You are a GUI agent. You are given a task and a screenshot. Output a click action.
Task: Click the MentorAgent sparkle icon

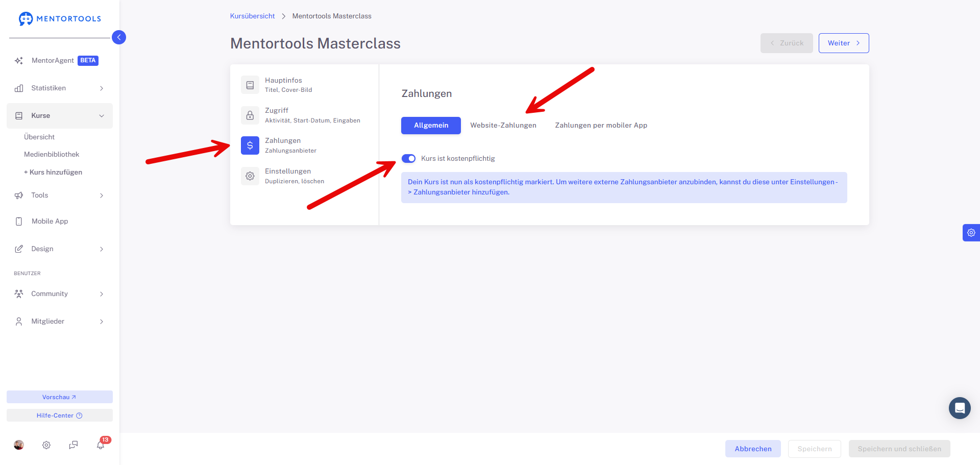tap(19, 61)
